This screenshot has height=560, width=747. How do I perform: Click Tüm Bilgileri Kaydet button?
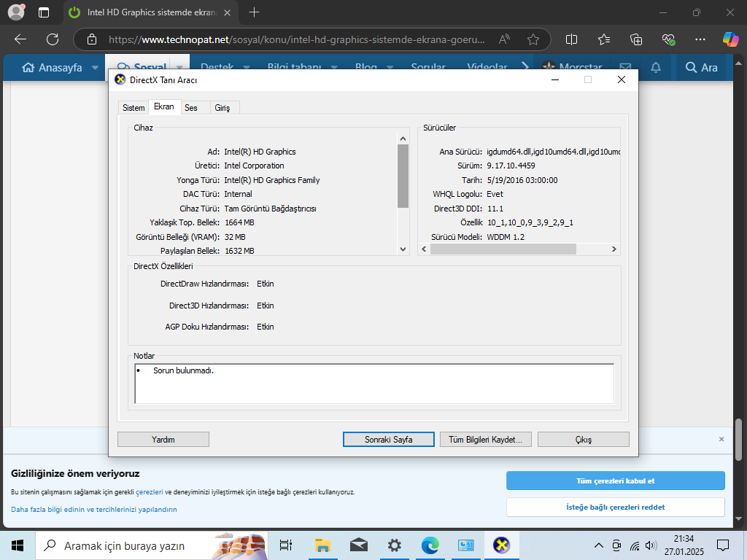[485, 440]
